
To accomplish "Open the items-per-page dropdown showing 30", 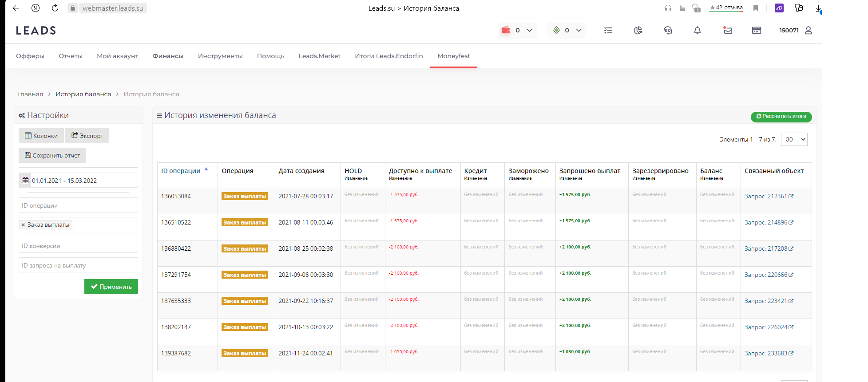I will tap(794, 139).
